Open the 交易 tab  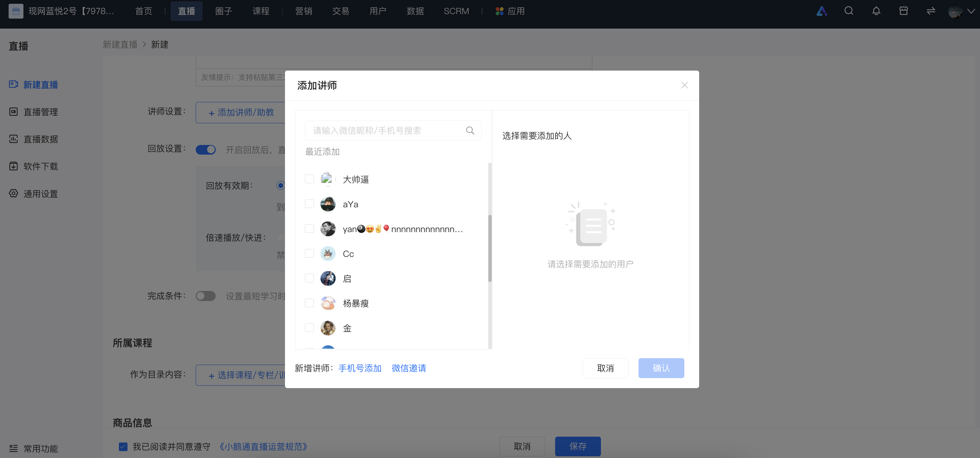(340, 11)
